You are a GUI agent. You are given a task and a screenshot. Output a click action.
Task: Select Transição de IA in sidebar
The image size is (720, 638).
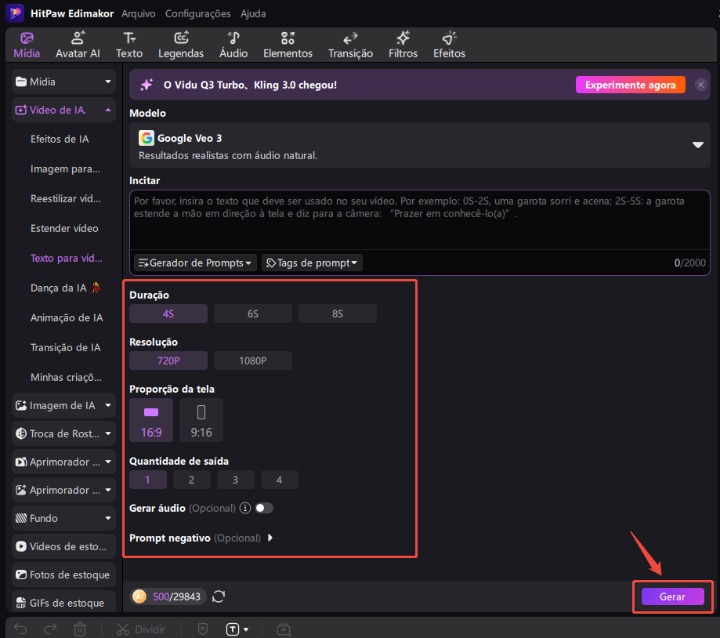pyautogui.click(x=65, y=348)
